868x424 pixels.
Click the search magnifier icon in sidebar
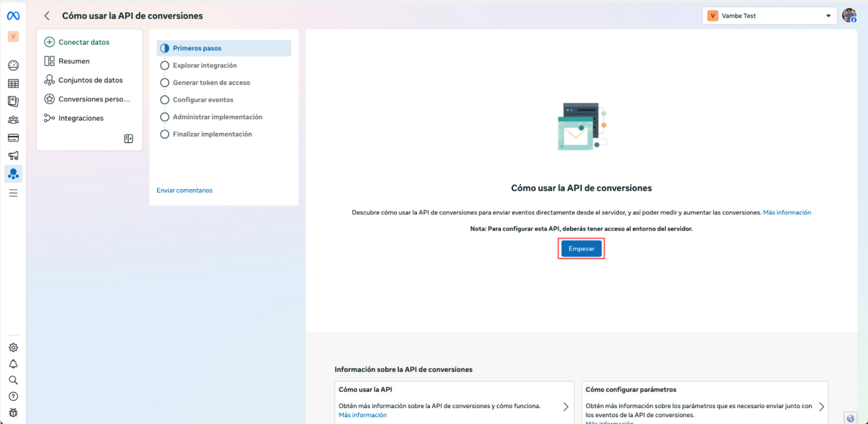13,380
